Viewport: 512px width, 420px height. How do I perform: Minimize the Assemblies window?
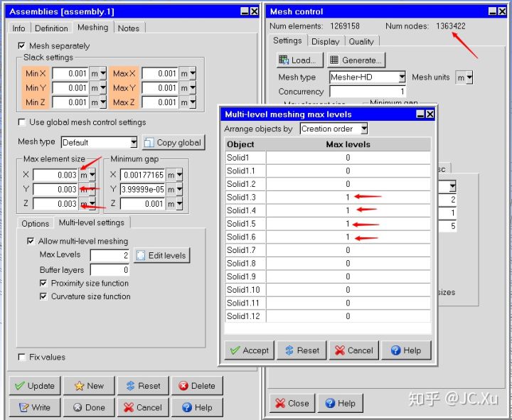click(x=245, y=11)
